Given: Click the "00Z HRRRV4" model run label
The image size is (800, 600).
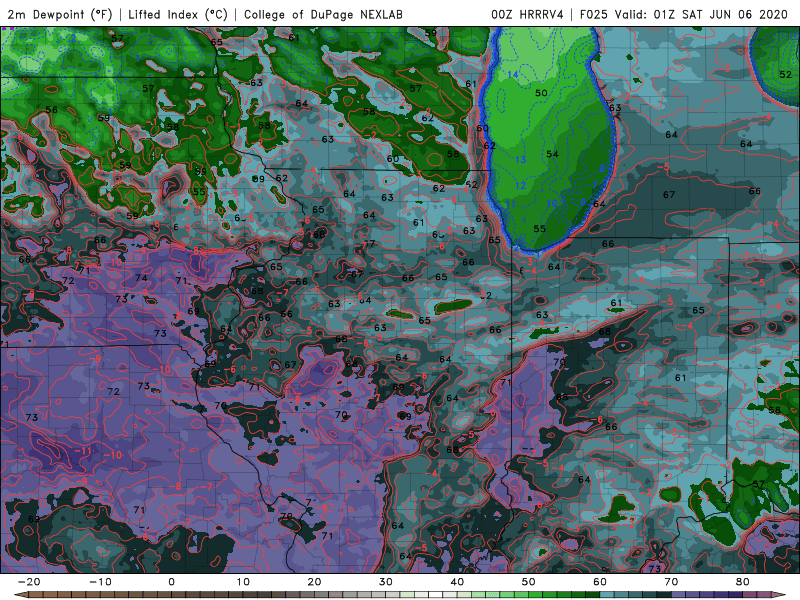Looking at the screenshot, I should (528, 14).
